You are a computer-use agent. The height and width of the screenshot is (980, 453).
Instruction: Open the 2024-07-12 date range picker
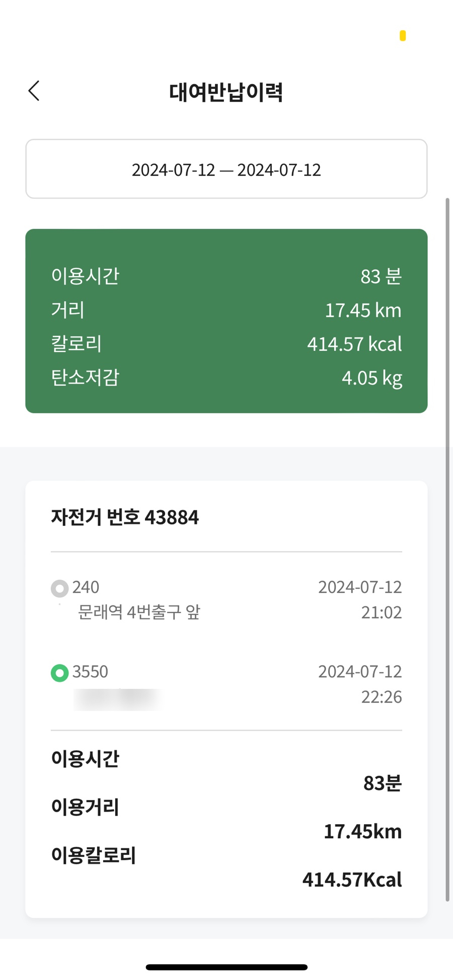tap(226, 169)
